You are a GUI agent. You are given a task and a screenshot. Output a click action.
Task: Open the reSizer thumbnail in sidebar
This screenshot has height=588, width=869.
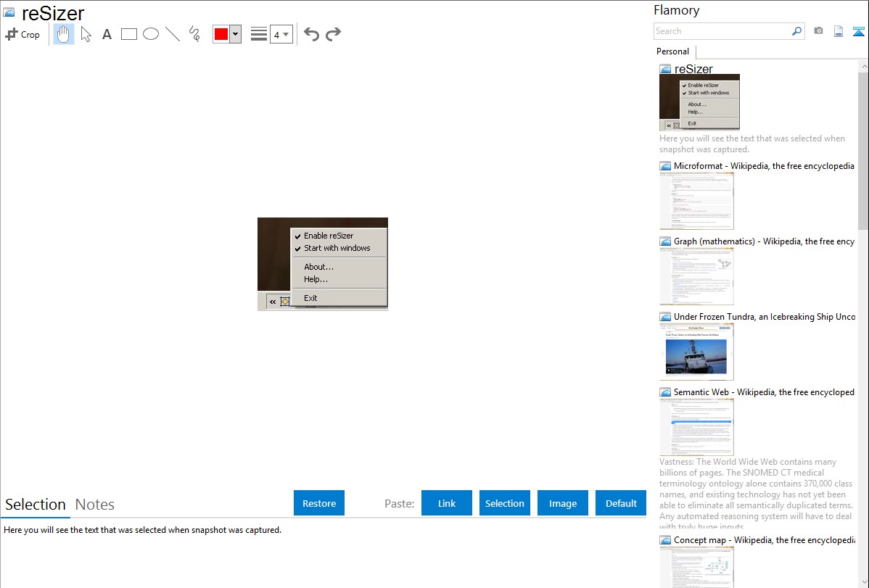pos(699,102)
